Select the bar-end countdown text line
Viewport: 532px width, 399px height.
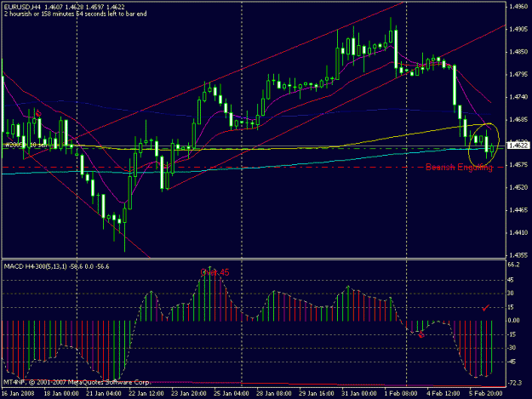[x=75, y=14]
